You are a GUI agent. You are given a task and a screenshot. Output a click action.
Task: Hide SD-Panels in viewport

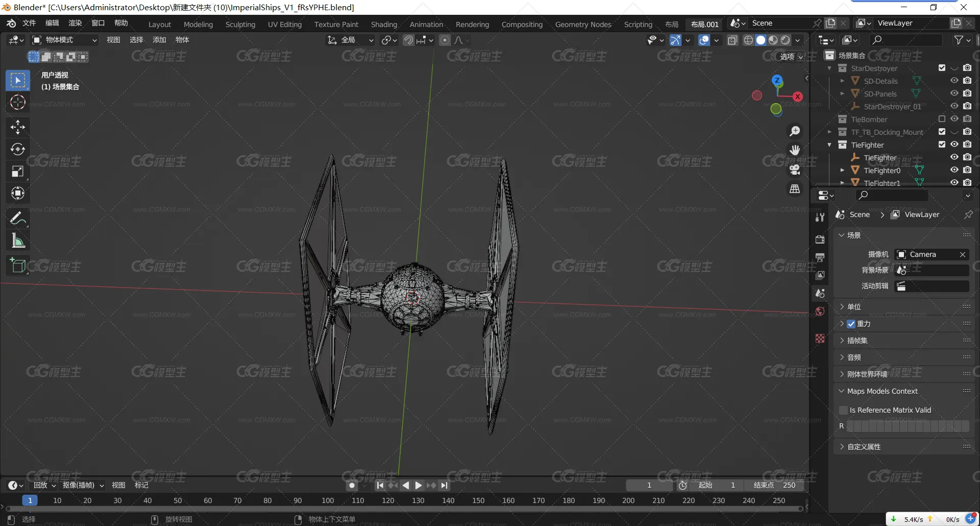click(954, 93)
